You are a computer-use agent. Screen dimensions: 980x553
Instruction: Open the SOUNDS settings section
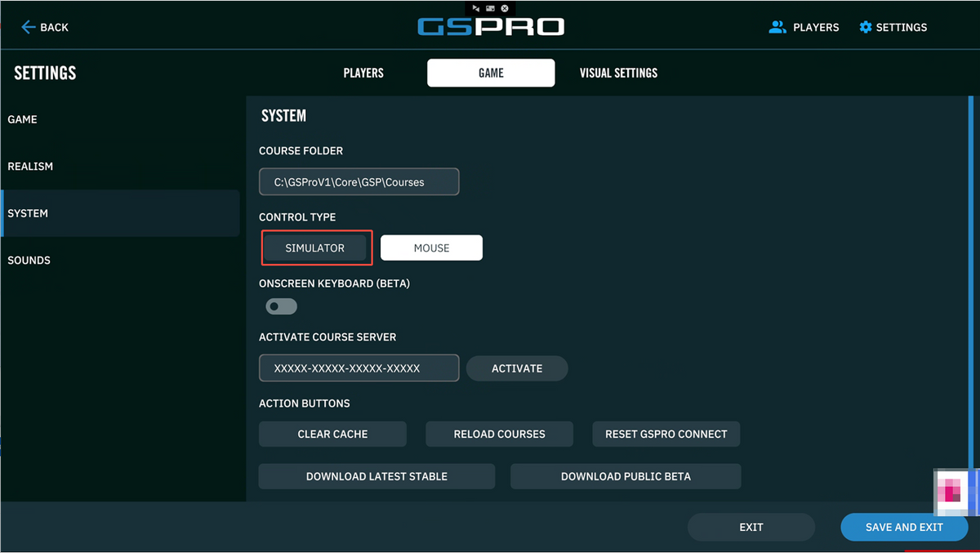tap(120, 260)
